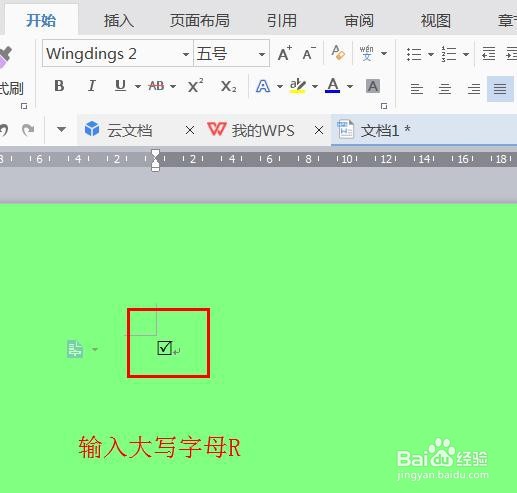517x493 pixels.
Task: Switch to 云文档 tab
Action: 130,130
